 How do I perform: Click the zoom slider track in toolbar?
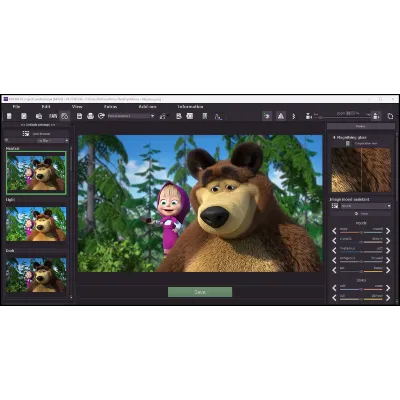[x=342, y=117]
